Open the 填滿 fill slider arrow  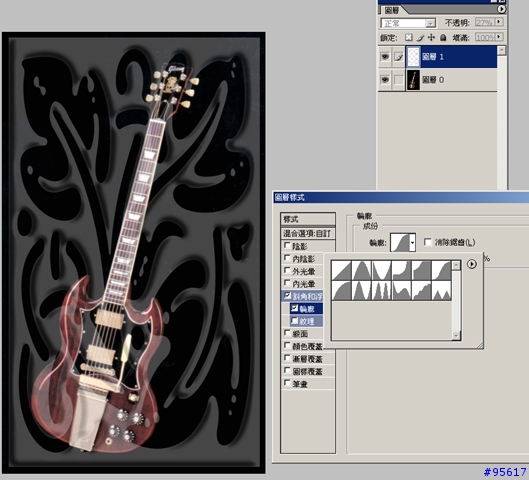499,36
